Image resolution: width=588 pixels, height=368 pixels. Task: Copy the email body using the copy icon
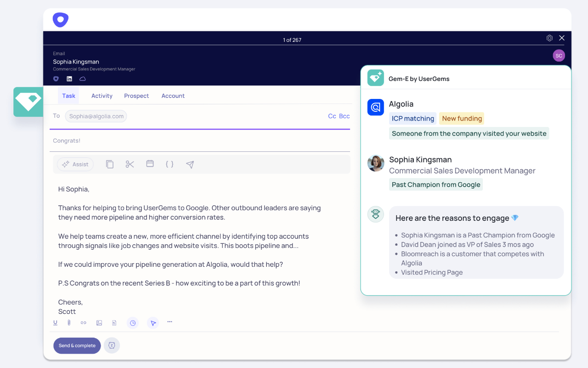click(110, 164)
